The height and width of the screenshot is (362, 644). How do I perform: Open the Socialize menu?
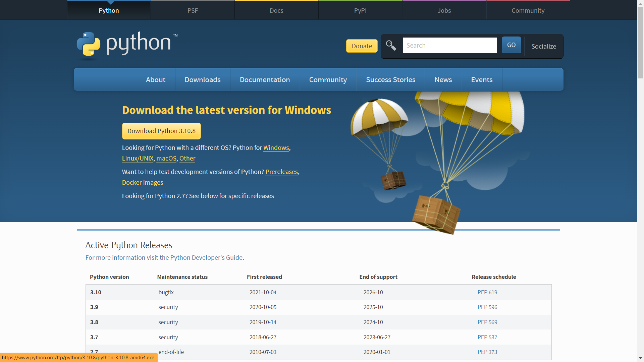point(543,46)
